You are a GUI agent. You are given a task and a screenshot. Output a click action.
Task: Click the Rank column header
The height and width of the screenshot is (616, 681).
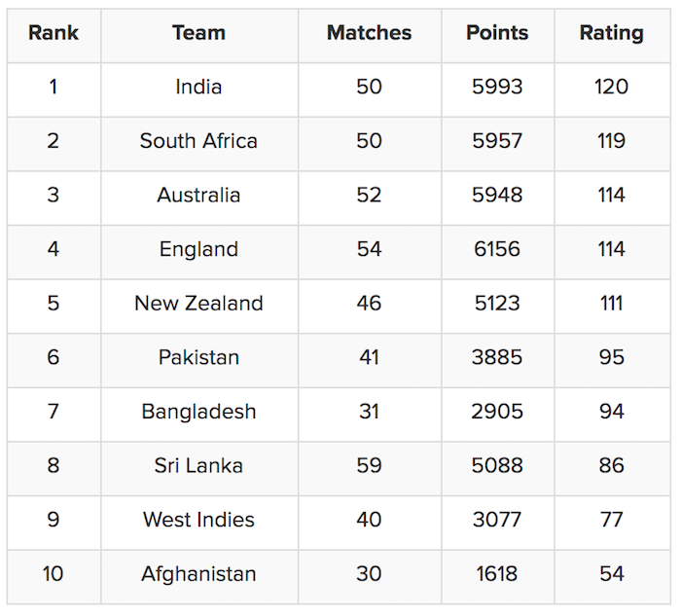click(x=53, y=33)
